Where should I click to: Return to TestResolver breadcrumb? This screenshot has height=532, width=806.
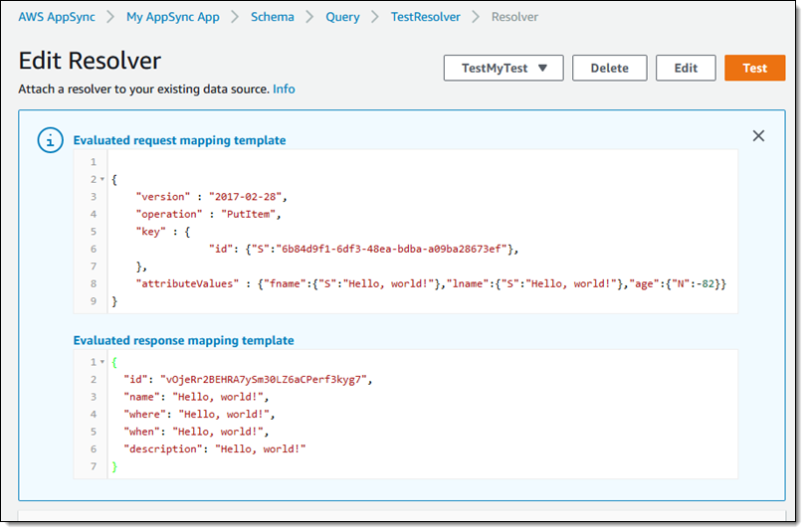coord(425,17)
